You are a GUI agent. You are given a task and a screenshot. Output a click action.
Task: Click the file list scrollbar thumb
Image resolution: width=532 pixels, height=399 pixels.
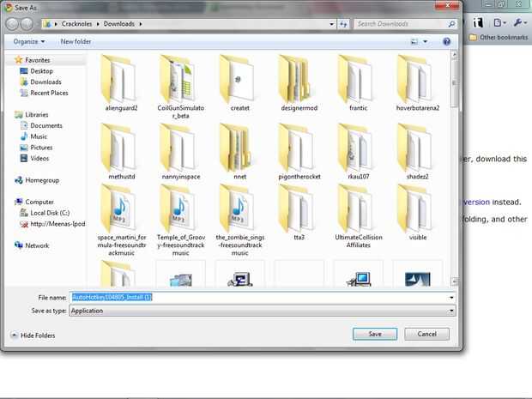(454, 83)
